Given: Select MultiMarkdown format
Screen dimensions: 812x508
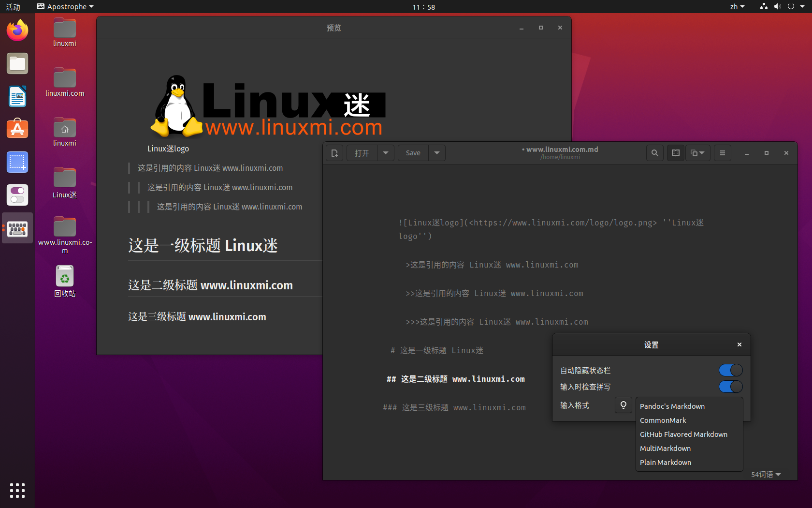Looking at the screenshot, I should [x=689, y=448].
